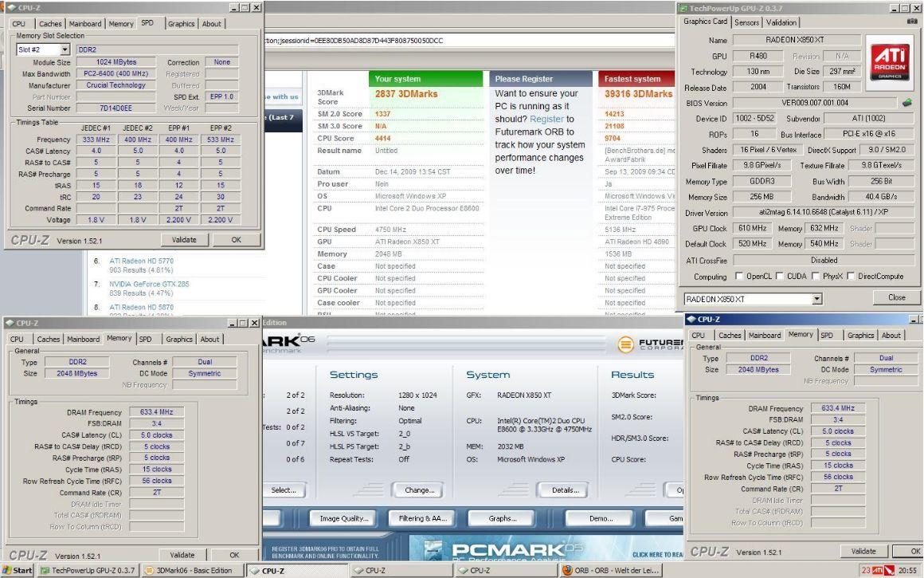Open the CPU tab in the CPU-Z SPD window

(19, 24)
